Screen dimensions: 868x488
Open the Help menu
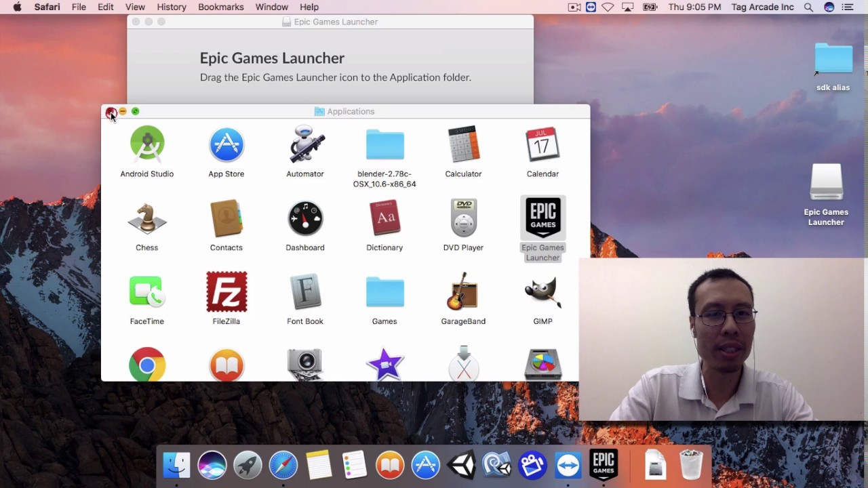[x=309, y=7]
